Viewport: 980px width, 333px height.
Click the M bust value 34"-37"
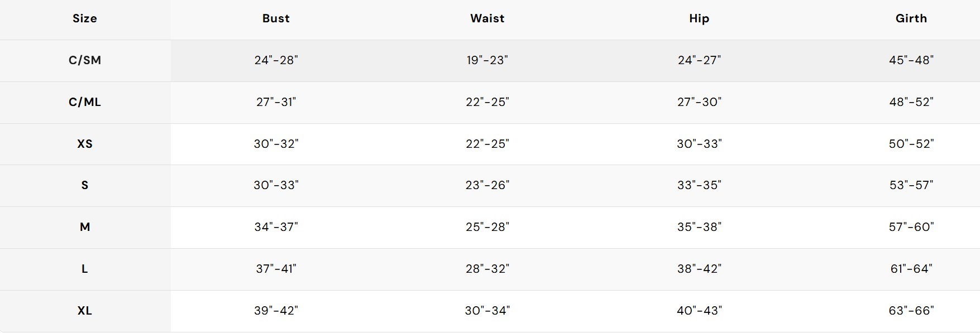(276, 227)
